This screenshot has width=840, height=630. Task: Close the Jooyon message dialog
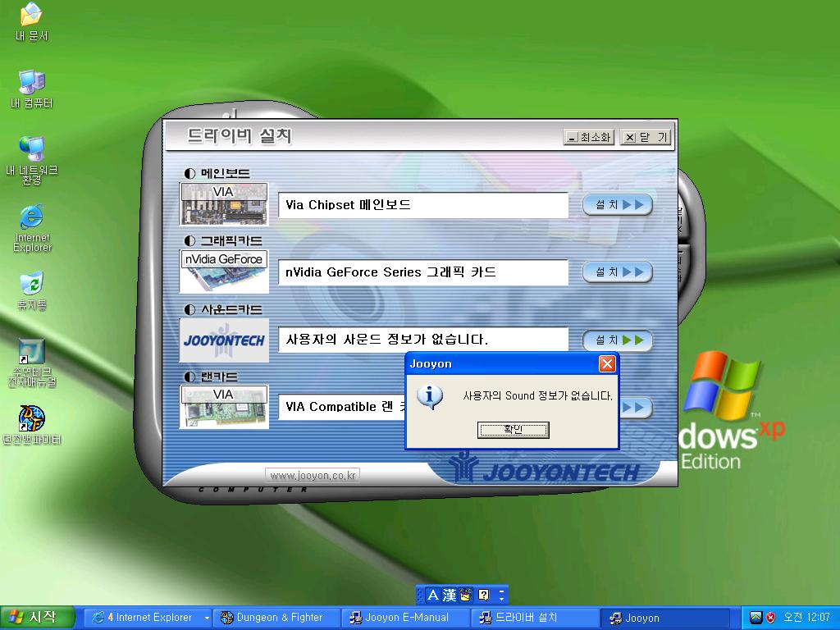pos(607,364)
